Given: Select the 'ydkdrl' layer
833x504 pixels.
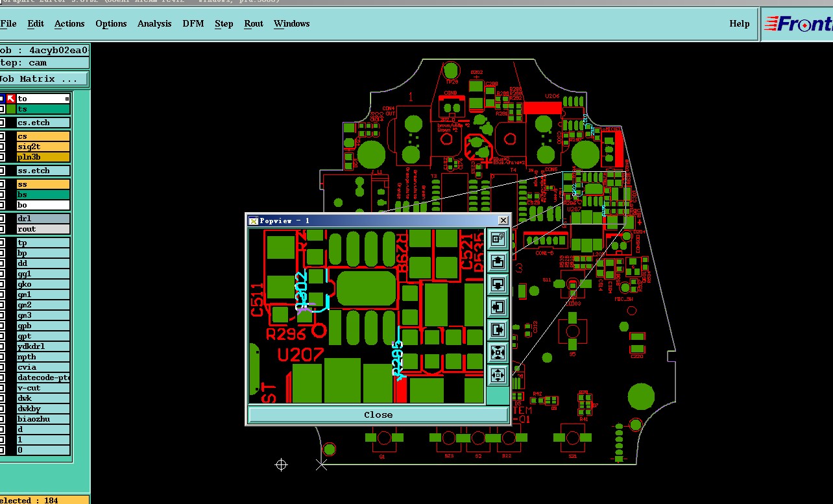Looking at the screenshot, I should (x=43, y=346).
